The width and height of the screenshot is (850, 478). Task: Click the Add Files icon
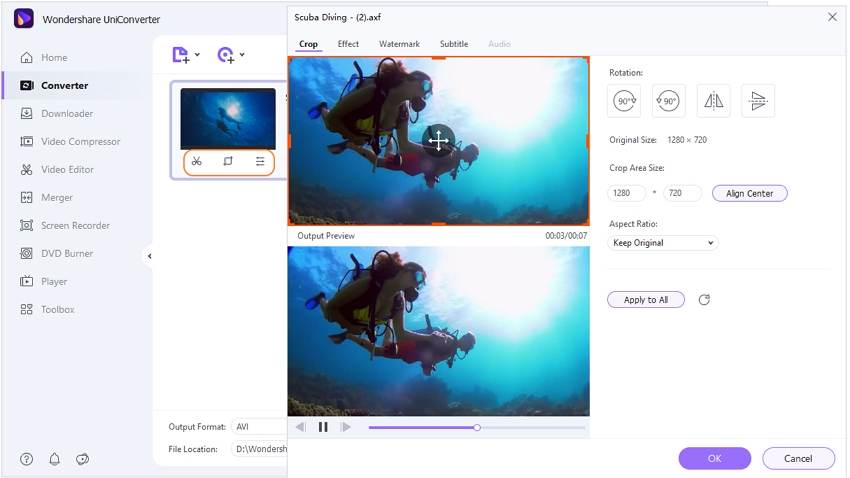click(x=181, y=55)
